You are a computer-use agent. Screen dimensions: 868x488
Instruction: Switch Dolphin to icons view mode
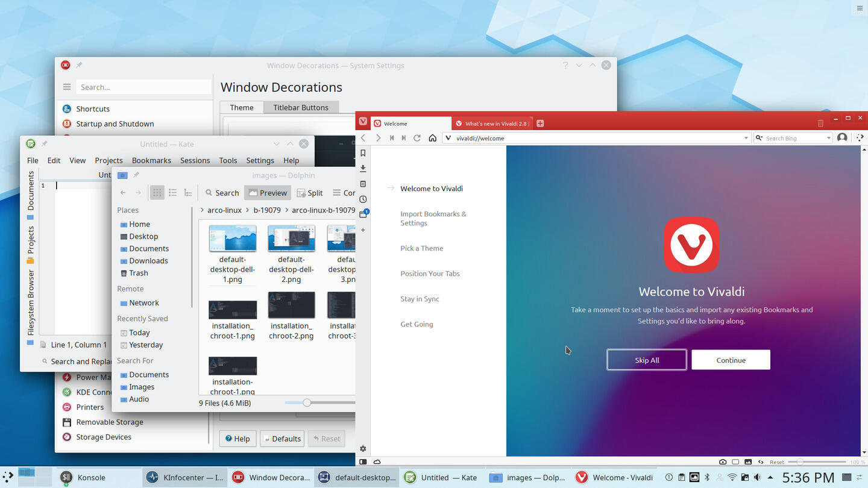157,193
